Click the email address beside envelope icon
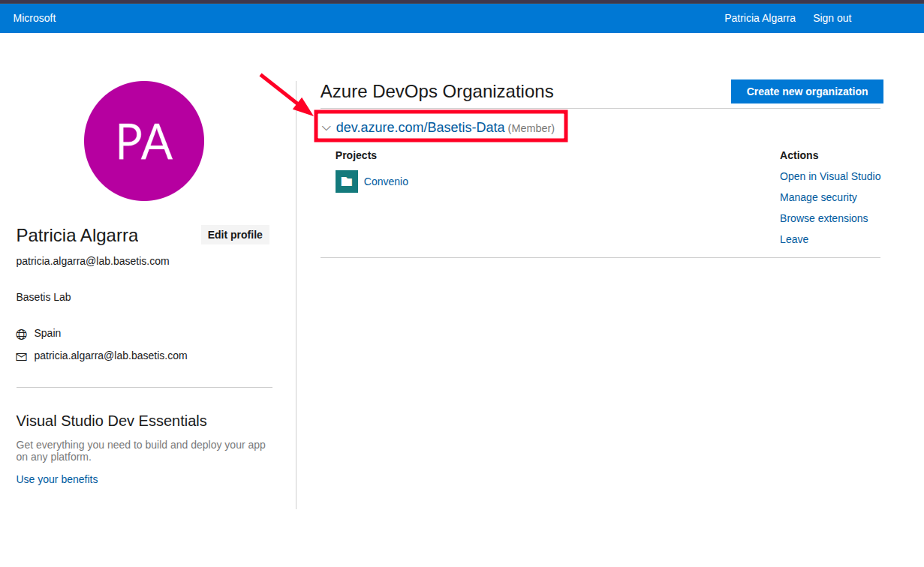924x567 pixels. click(x=111, y=355)
